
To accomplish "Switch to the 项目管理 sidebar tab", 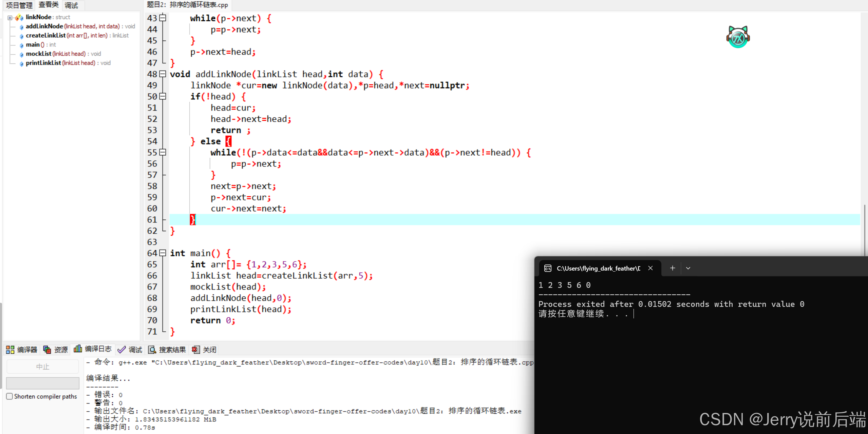I will click(x=19, y=5).
